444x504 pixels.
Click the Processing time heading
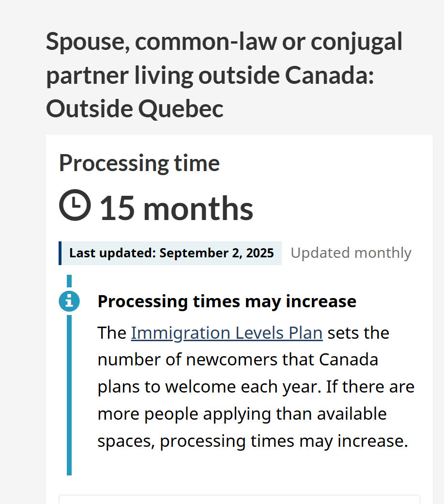139,164
